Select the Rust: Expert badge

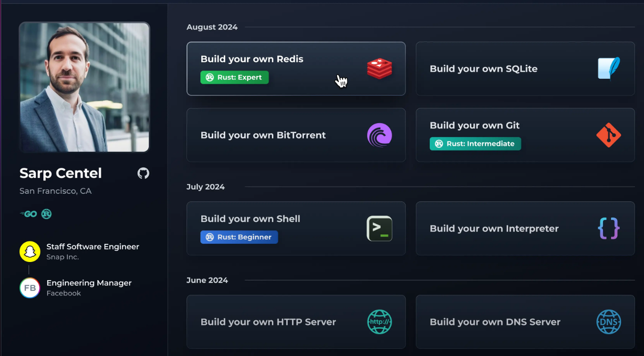pyautogui.click(x=234, y=77)
